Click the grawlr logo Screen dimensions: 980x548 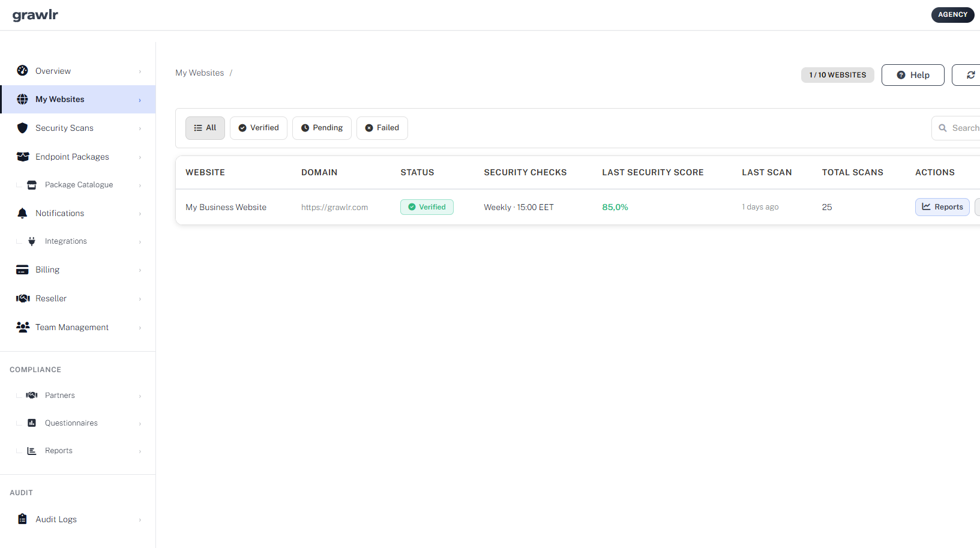tap(35, 15)
